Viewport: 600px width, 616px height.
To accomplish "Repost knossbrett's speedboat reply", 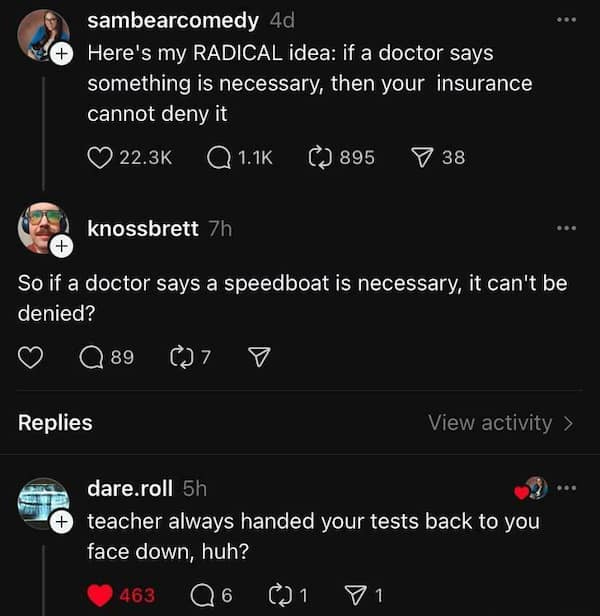I will coord(183,357).
